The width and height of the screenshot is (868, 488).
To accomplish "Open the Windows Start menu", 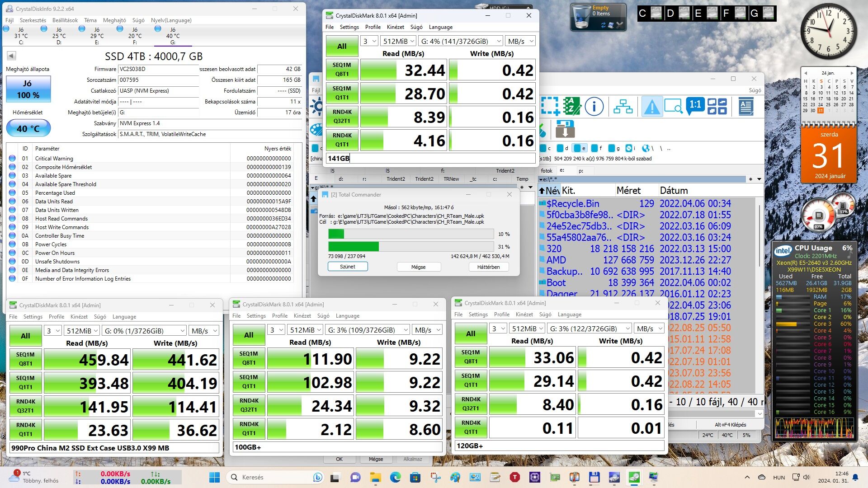I will point(215,477).
